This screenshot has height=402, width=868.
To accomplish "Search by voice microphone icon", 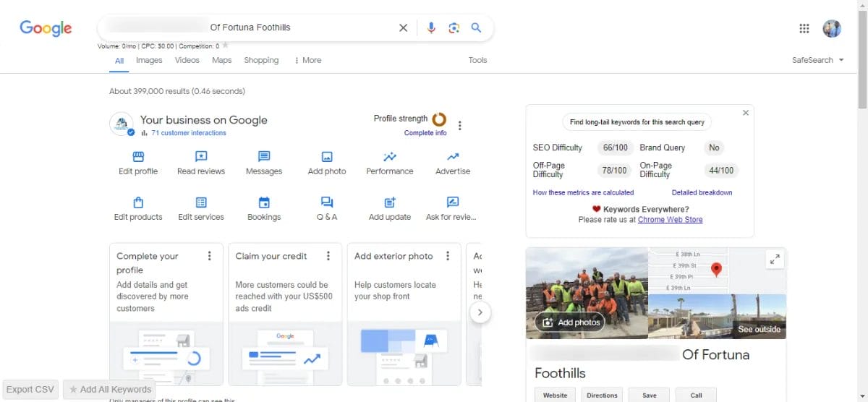I will click(x=431, y=27).
